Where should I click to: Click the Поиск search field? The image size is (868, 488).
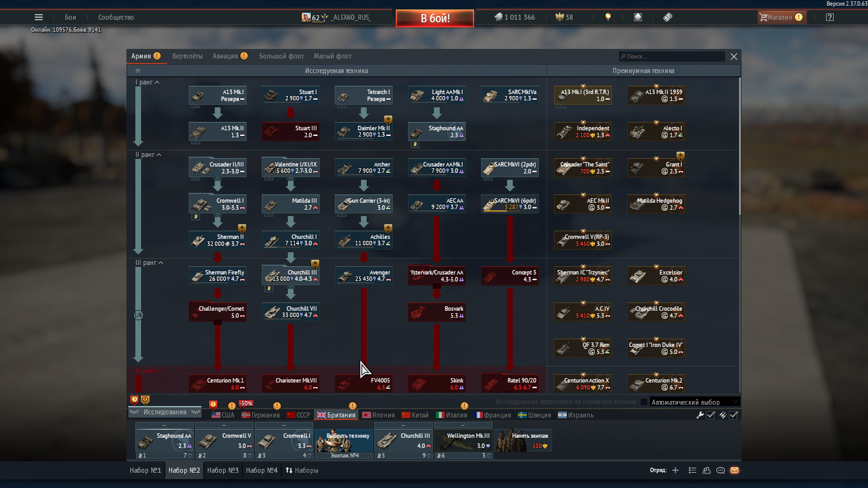point(672,57)
